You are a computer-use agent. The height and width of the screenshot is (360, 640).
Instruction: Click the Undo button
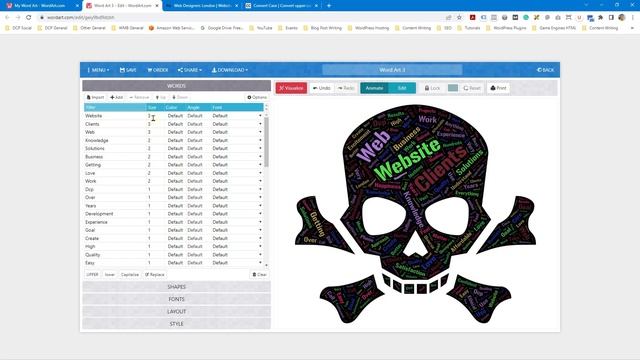[x=322, y=88]
